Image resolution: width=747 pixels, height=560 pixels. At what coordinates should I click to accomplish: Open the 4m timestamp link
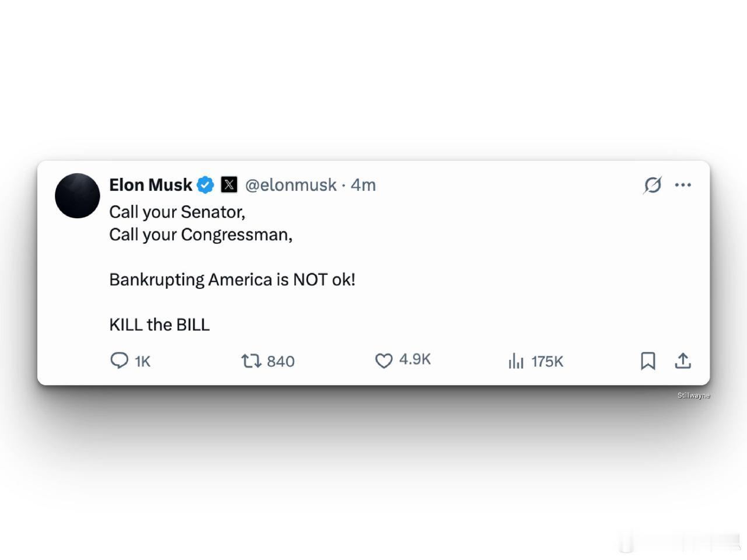363,185
